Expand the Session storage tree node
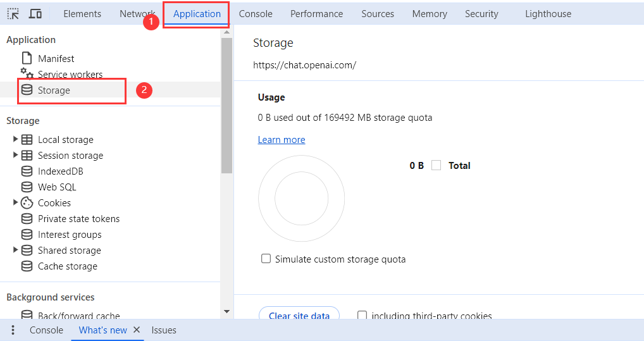The height and width of the screenshot is (341, 644). 15,155
